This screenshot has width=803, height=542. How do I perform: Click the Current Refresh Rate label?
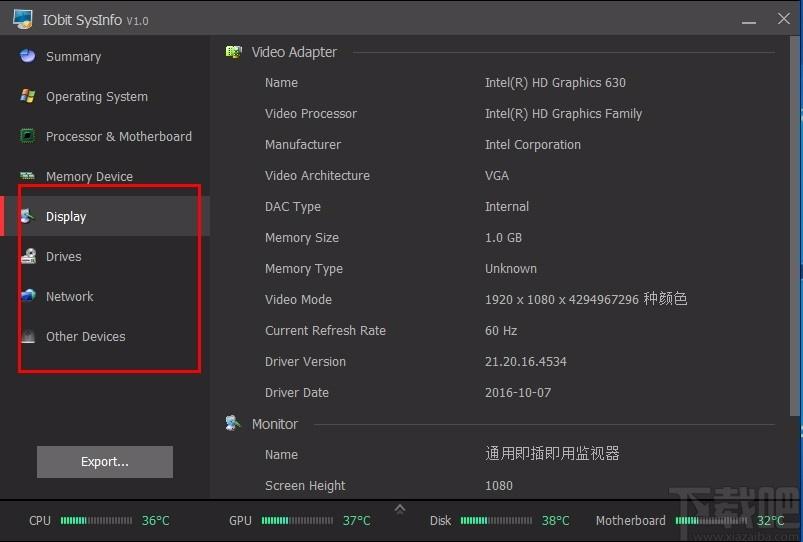point(325,330)
